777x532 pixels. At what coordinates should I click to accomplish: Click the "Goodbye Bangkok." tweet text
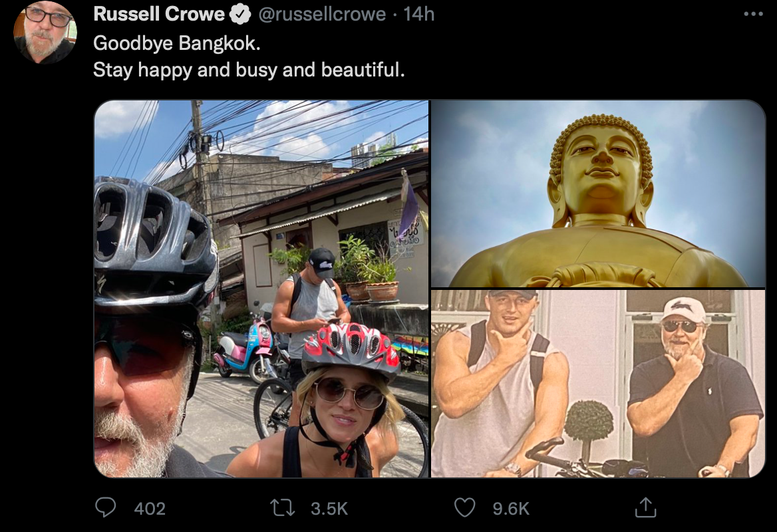[x=177, y=43]
